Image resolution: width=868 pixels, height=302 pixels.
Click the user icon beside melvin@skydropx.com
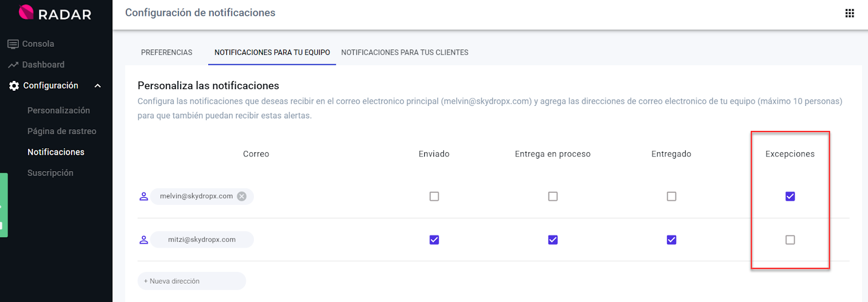pos(144,197)
